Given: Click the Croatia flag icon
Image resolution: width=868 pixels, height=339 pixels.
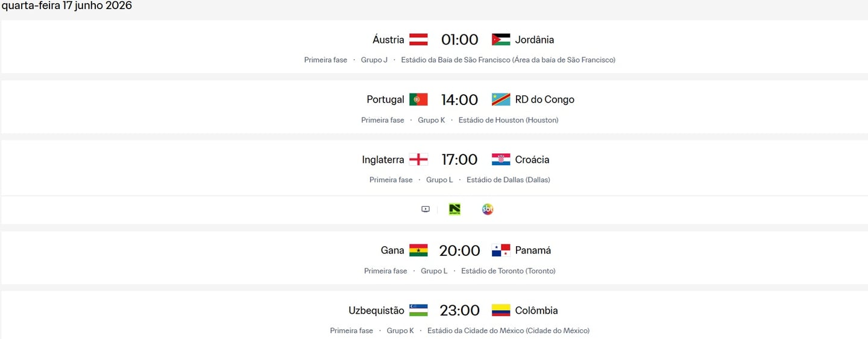Looking at the screenshot, I should 501,160.
